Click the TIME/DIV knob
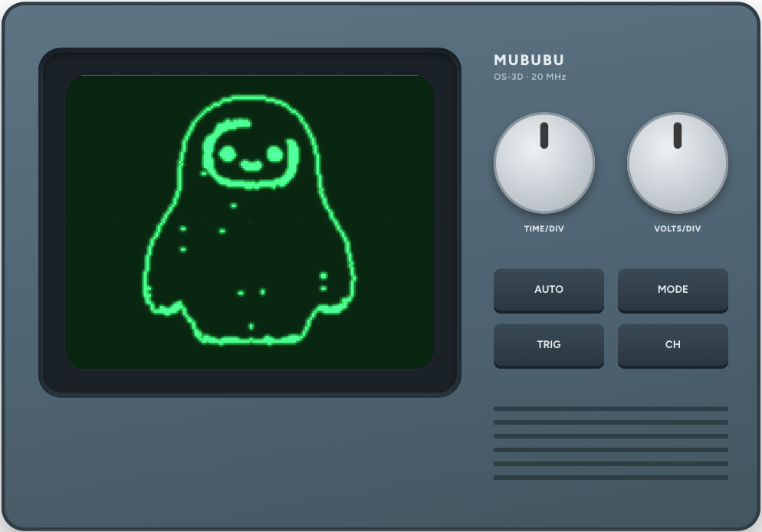 pos(544,163)
